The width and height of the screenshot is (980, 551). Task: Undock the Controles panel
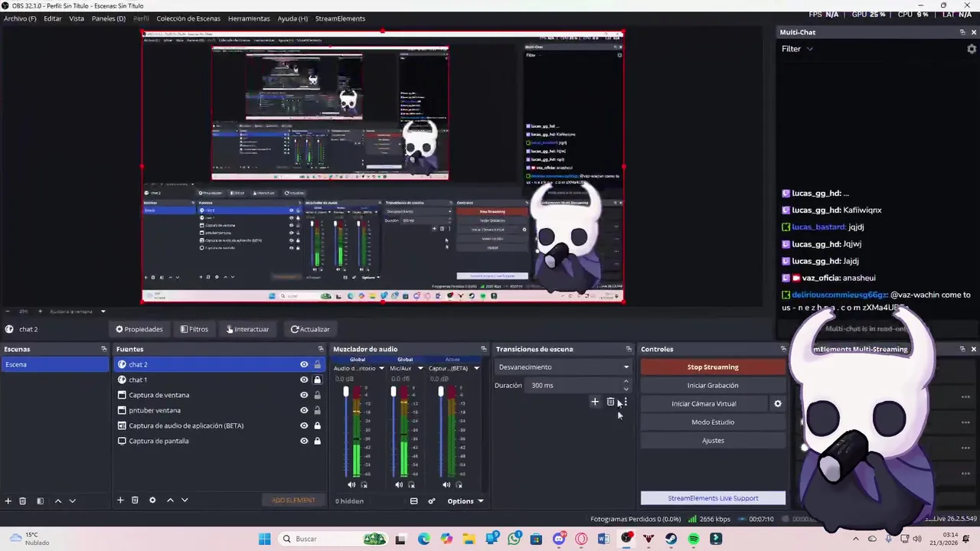pyautogui.click(x=782, y=349)
